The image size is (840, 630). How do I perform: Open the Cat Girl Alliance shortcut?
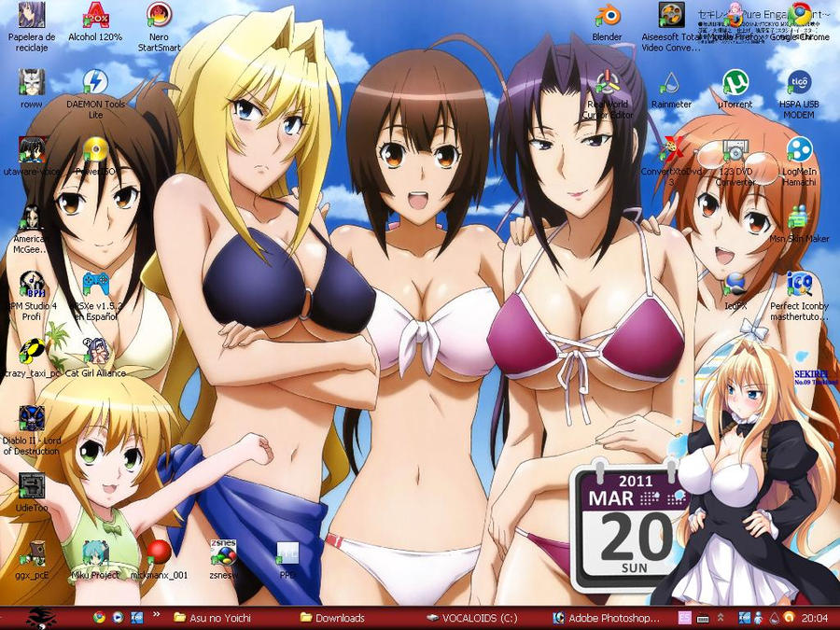click(x=95, y=359)
